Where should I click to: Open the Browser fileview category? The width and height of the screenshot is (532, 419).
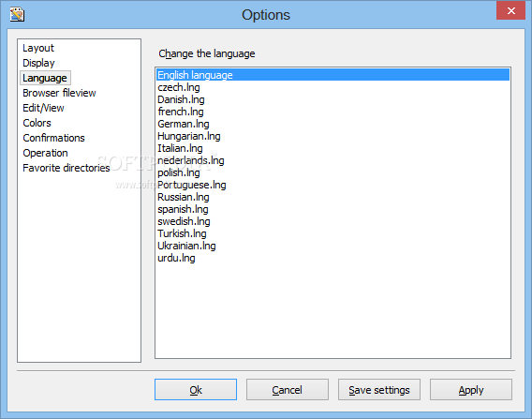pos(59,93)
